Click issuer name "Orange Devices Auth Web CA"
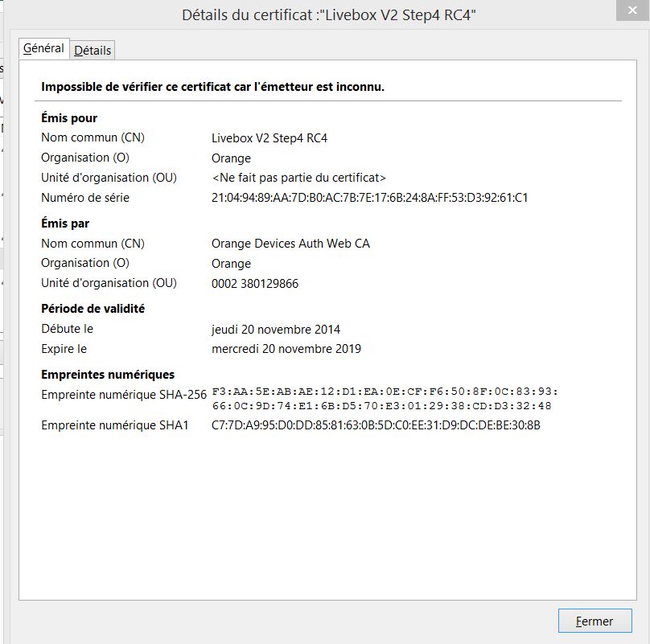 (290, 244)
